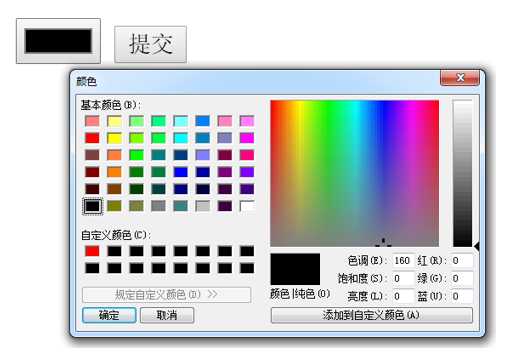Screen dimensions: 526x362
Task: Select the red custom color swatch
Action: 92,251
